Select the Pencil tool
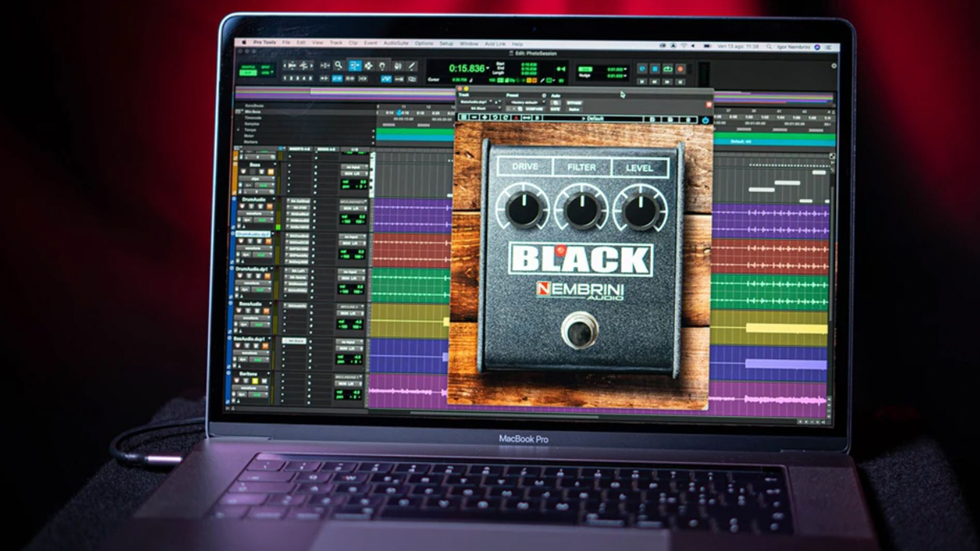The image size is (980, 551). pos(412,66)
